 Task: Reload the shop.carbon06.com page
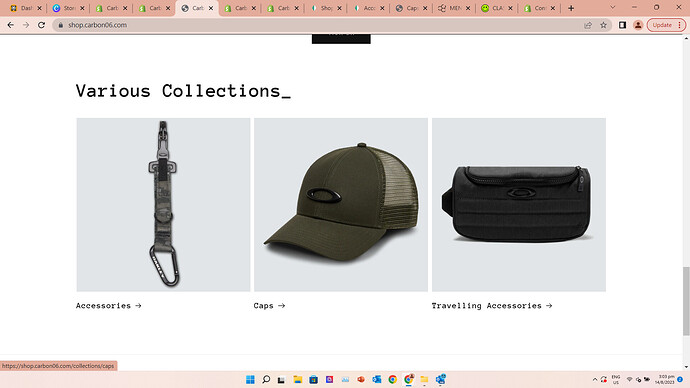pos(41,25)
